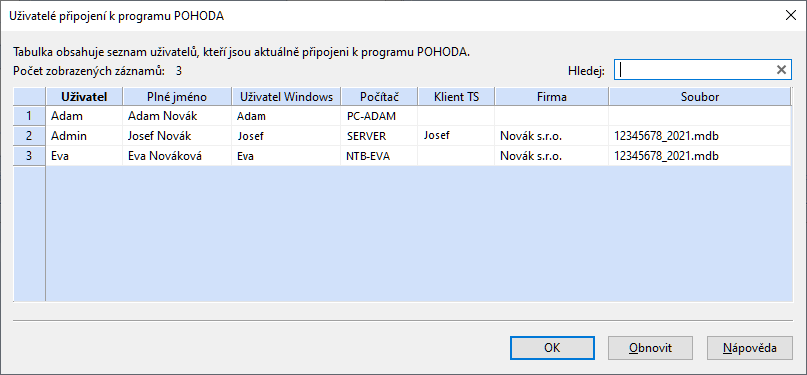Sort by Uživatel column header
This screenshot has height=375, width=807.
(84, 97)
